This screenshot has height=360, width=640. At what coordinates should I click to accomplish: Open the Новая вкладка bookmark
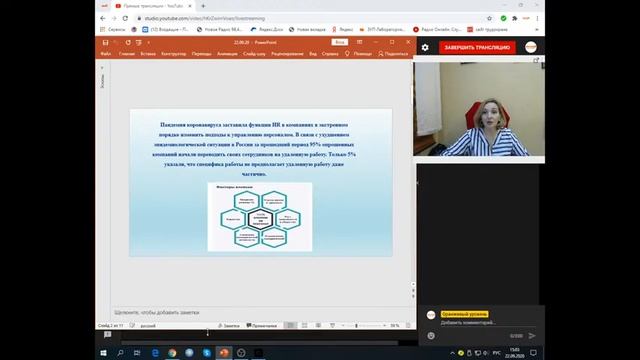click(307, 29)
